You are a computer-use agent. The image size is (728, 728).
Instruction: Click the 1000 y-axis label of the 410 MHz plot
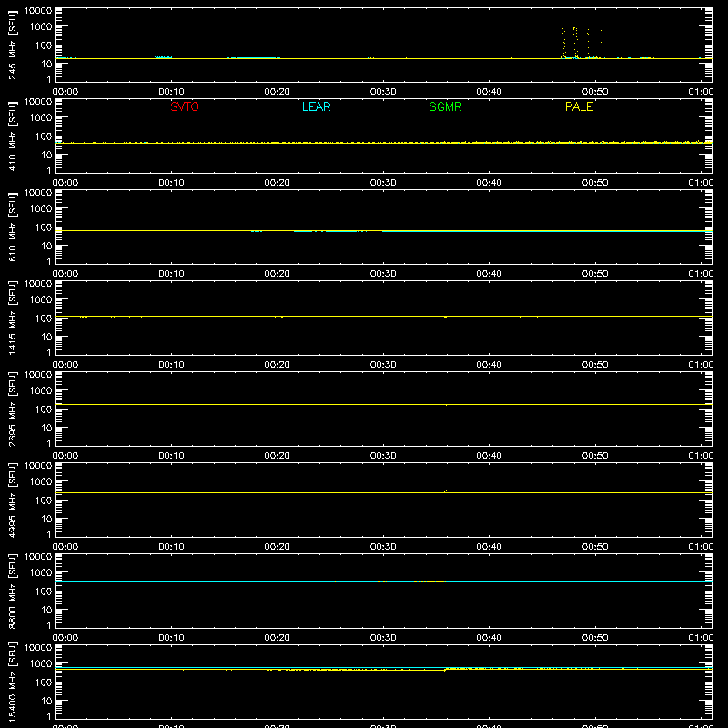(x=41, y=118)
